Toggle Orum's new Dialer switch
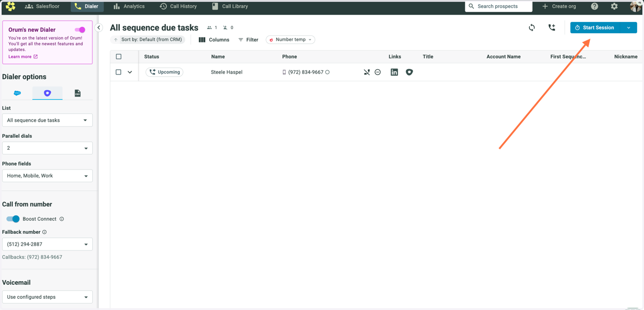644x310 pixels. tap(80, 30)
